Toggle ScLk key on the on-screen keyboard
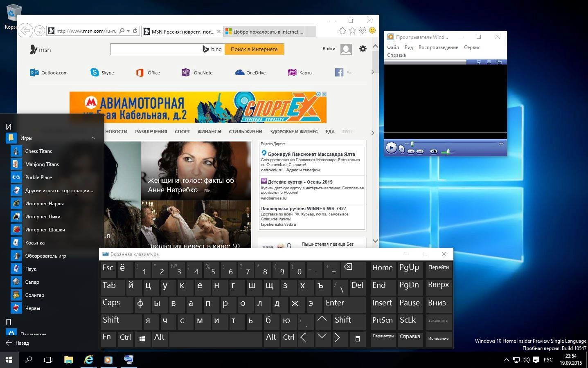Image resolution: width=588 pixels, height=368 pixels. [410, 321]
